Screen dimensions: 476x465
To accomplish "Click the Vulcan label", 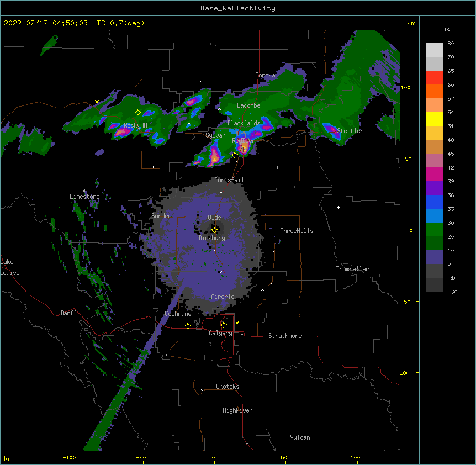I will coord(300,437).
